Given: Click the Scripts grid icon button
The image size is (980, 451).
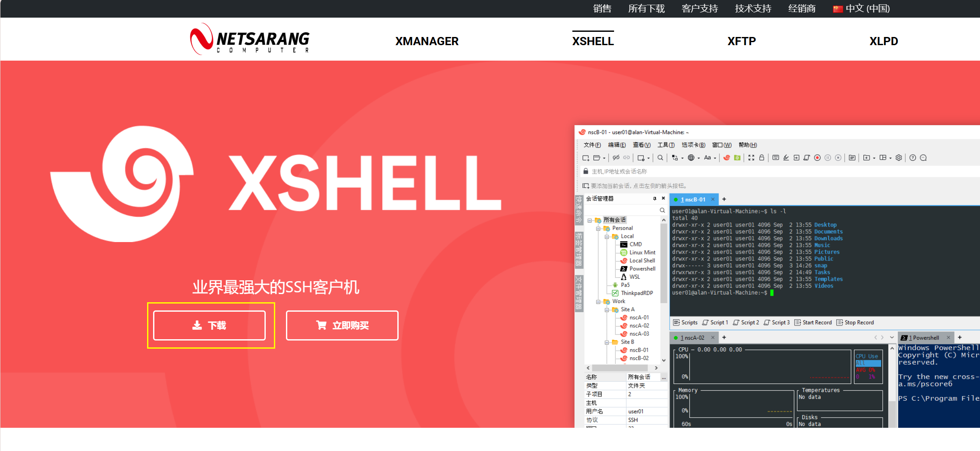Looking at the screenshot, I should pyautogui.click(x=685, y=322).
